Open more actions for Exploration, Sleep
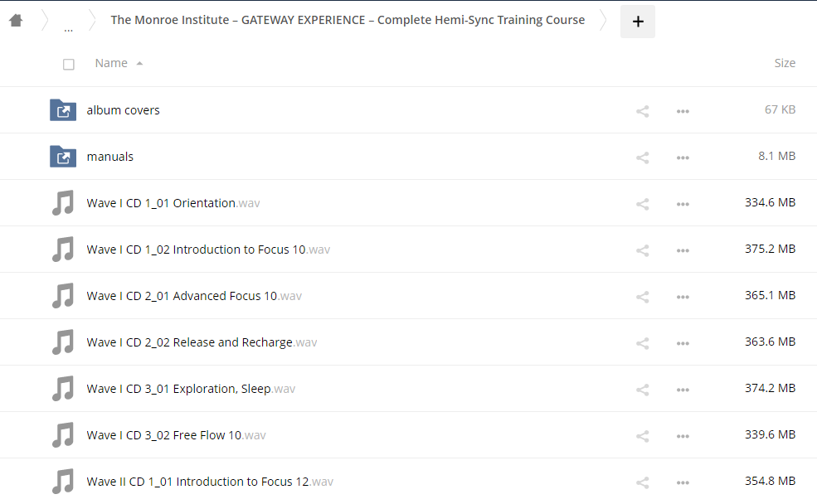 point(683,389)
